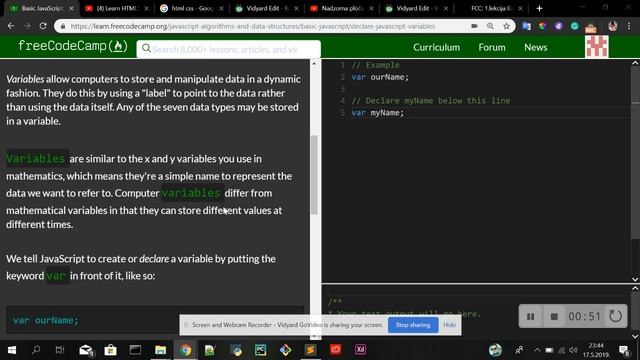The height and width of the screenshot is (360, 640).
Task: Open the Grammarly extension icon
Action: [575, 26]
